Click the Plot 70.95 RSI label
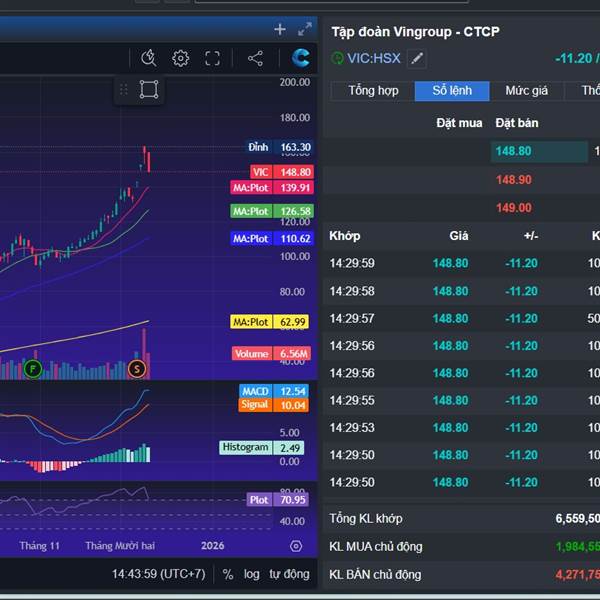Image resolution: width=600 pixels, height=600 pixels. (x=277, y=500)
